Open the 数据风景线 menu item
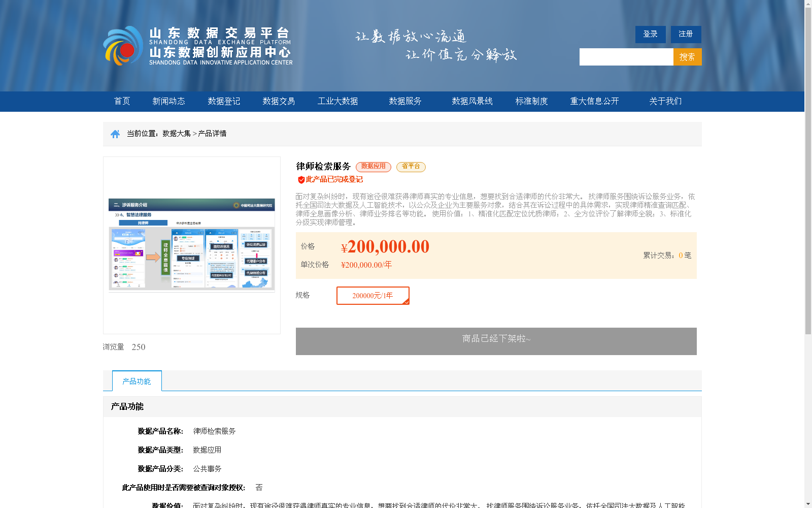 click(x=472, y=101)
